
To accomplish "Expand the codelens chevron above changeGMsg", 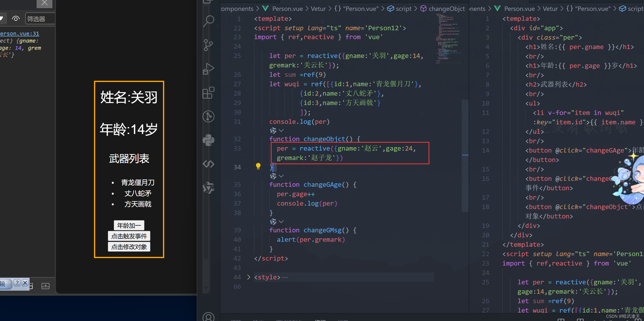I will [281, 222].
